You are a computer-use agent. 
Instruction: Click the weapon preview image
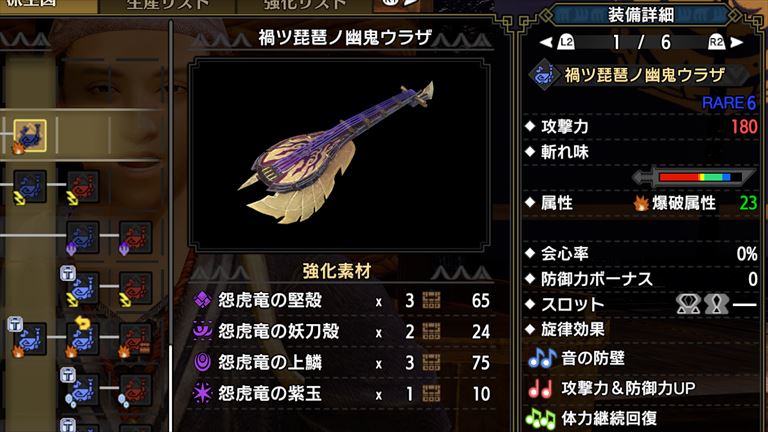tap(339, 155)
